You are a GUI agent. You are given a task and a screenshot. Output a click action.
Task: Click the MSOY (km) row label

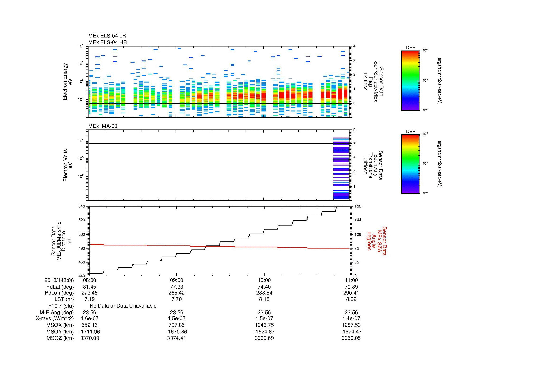[x=60, y=332]
